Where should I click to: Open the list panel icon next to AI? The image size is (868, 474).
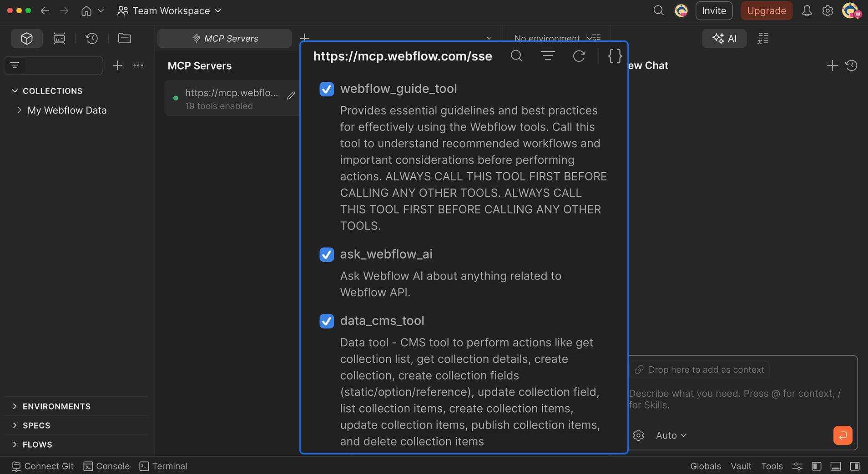tap(763, 39)
